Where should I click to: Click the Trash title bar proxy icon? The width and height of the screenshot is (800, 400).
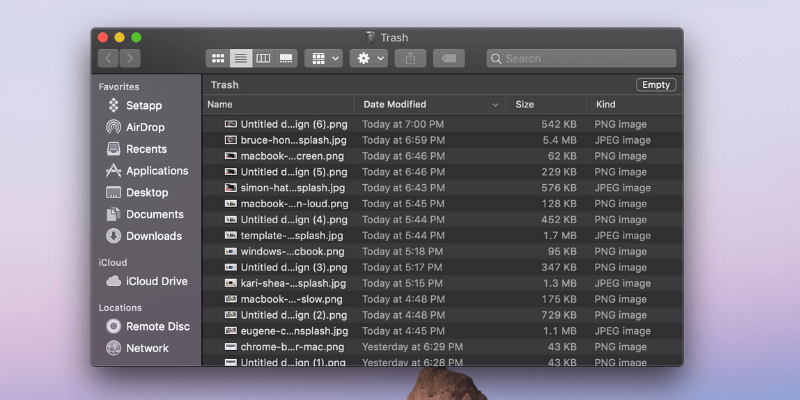point(370,37)
